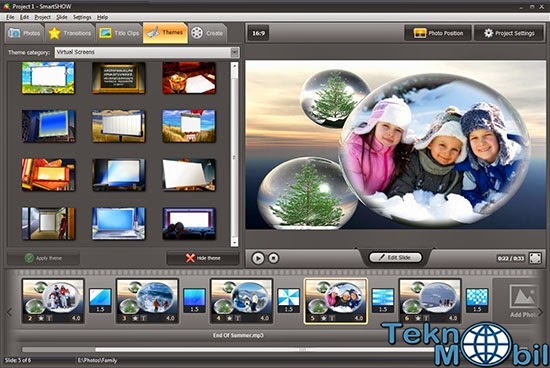This screenshot has width=550, height=368.
Task: Play the slideshow preview
Action: (x=258, y=258)
